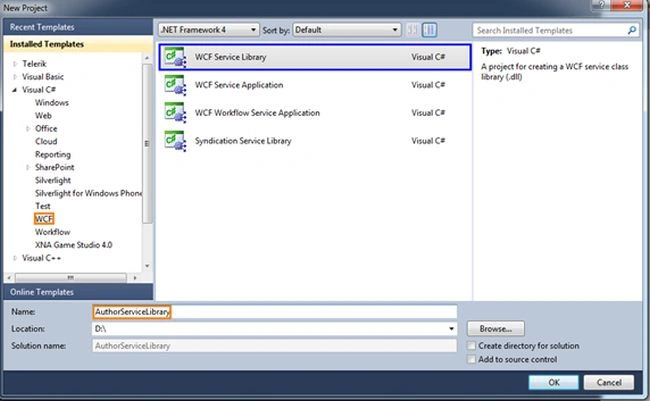
Task: Select XNA Game Studio 4.0 category
Action: point(73,245)
